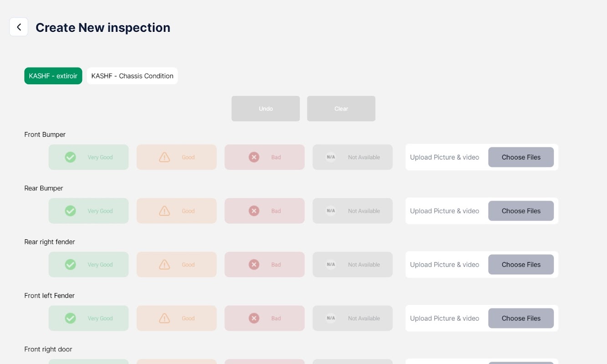
Task: Select the KASHF - extiroir tab
Action: (x=53, y=76)
